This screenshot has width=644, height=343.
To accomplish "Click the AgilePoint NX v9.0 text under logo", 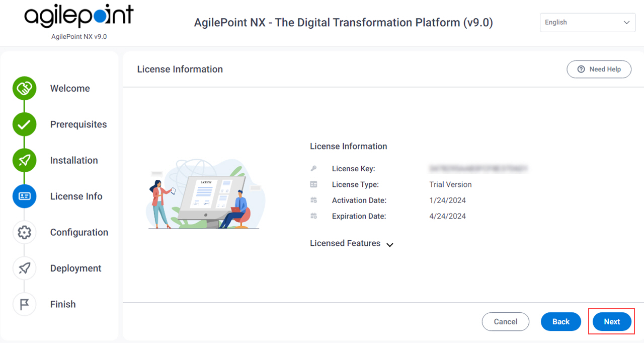I will click(79, 37).
